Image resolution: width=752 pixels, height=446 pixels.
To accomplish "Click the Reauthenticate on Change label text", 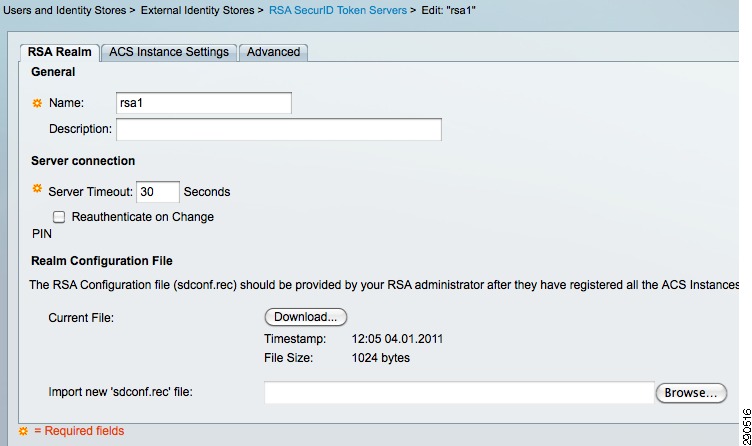I will tap(142, 217).
